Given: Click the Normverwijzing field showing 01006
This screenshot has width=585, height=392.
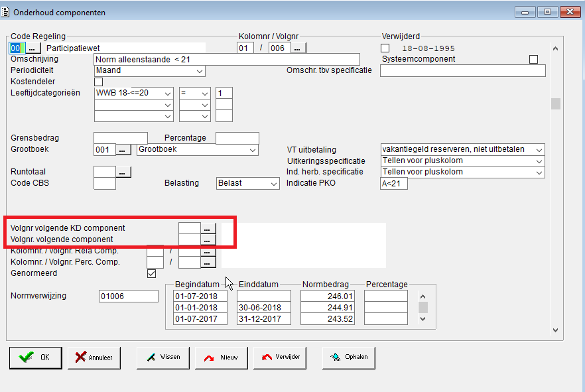Looking at the screenshot, I should [129, 296].
